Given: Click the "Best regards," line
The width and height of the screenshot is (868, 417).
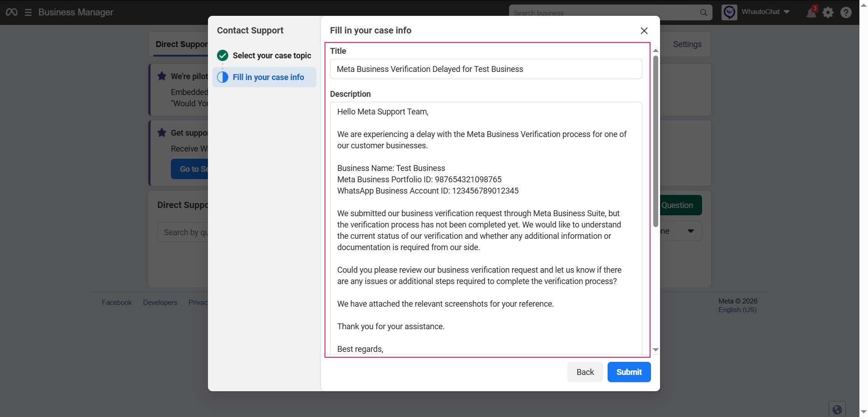Looking at the screenshot, I should pyautogui.click(x=360, y=349).
